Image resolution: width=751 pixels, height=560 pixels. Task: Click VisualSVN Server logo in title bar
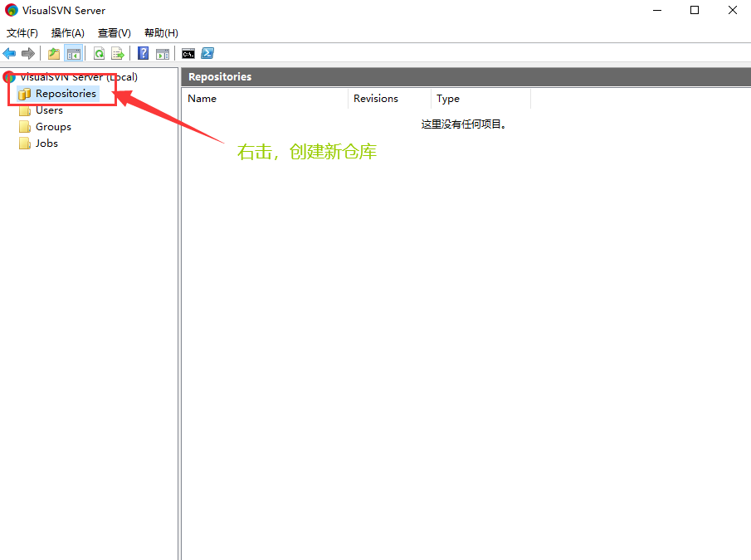(12, 10)
